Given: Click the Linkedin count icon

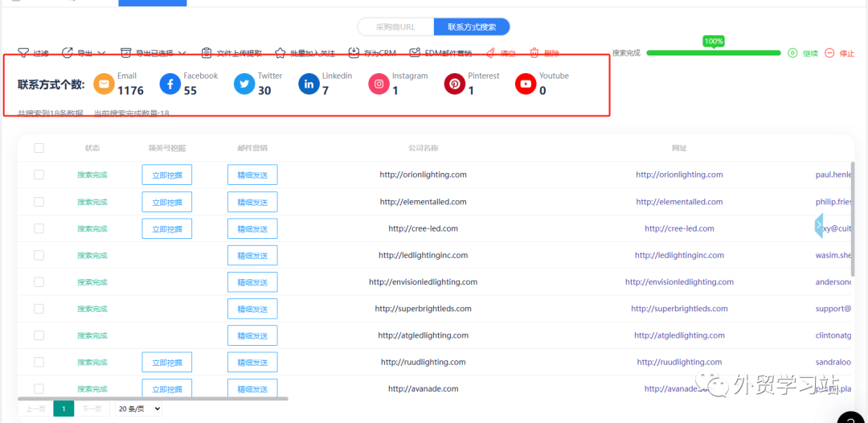Looking at the screenshot, I should [x=309, y=84].
